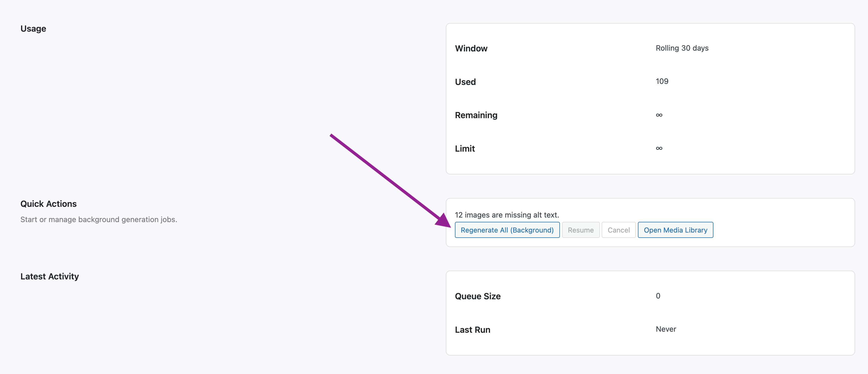Viewport: 868px width, 374px height.
Task: Select the Quick Actions heading
Action: click(48, 204)
